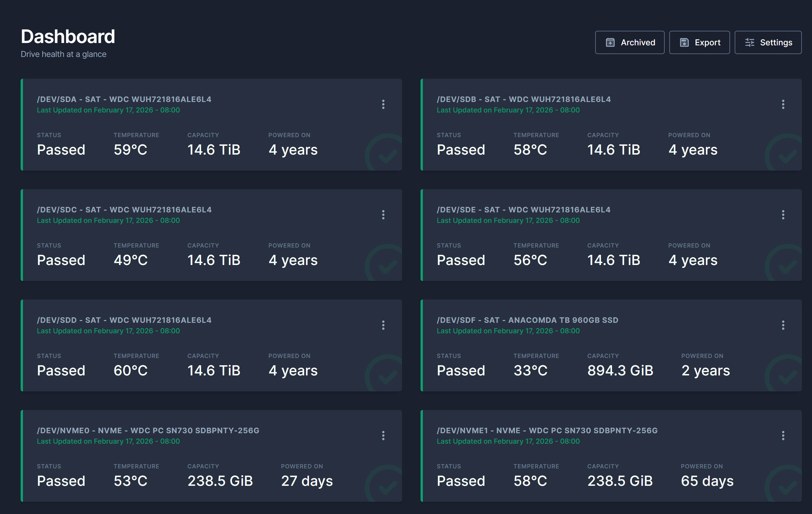Click the Export button
The width and height of the screenshot is (812, 514).
pos(699,42)
